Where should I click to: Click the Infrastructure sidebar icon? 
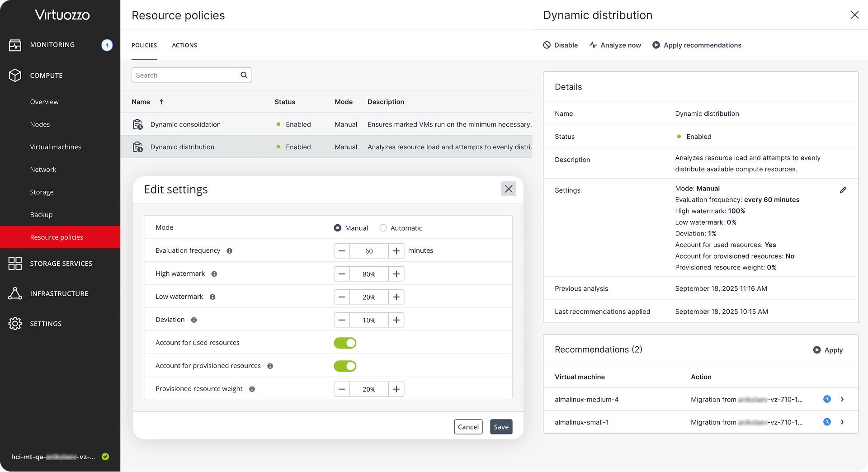coord(15,293)
